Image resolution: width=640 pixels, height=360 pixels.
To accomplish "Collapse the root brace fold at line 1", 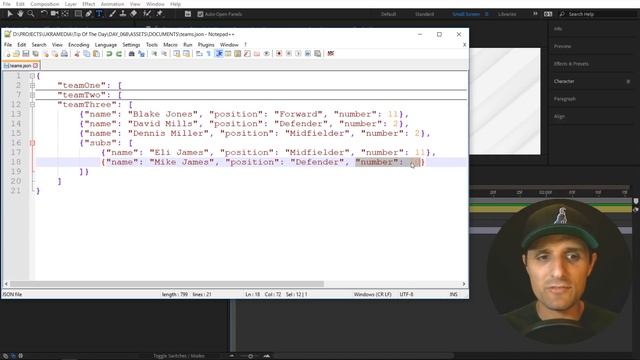I will tap(32, 76).
